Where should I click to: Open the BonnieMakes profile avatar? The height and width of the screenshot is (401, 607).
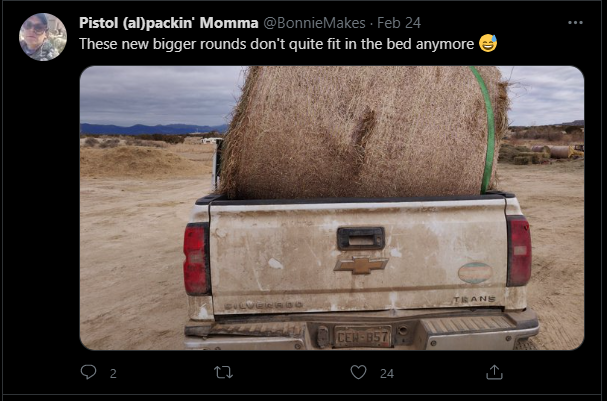pos(43,37)
